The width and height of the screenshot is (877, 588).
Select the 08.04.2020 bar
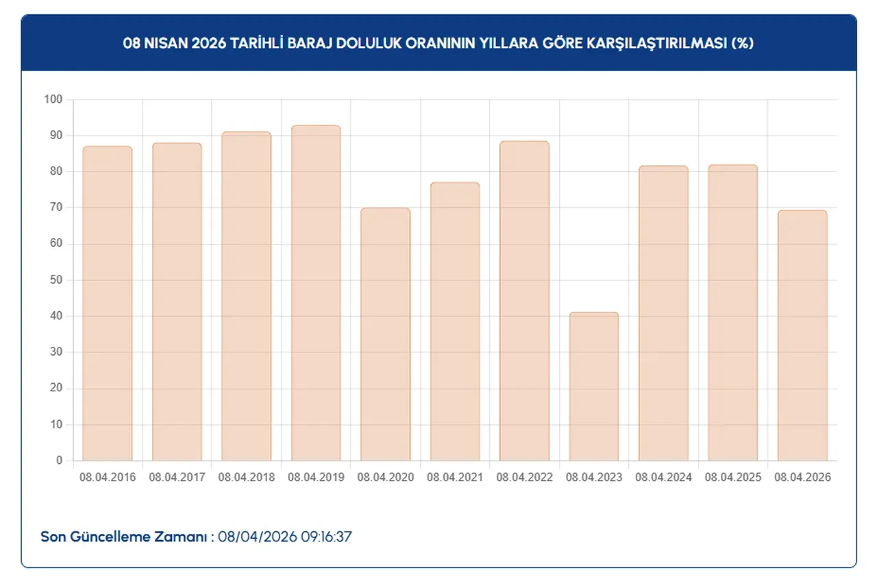tap(386, 334)
